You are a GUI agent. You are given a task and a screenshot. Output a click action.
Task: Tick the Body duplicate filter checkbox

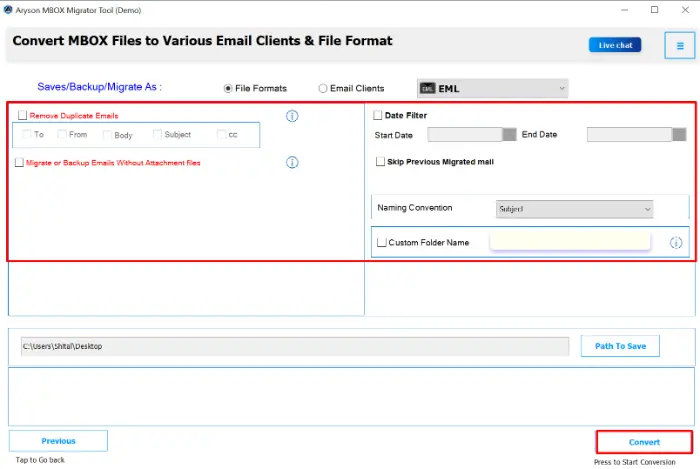[x=107, y=135]
